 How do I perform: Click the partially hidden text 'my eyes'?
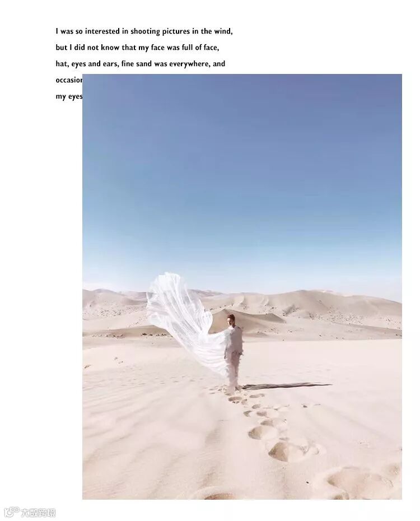[69, 96]
